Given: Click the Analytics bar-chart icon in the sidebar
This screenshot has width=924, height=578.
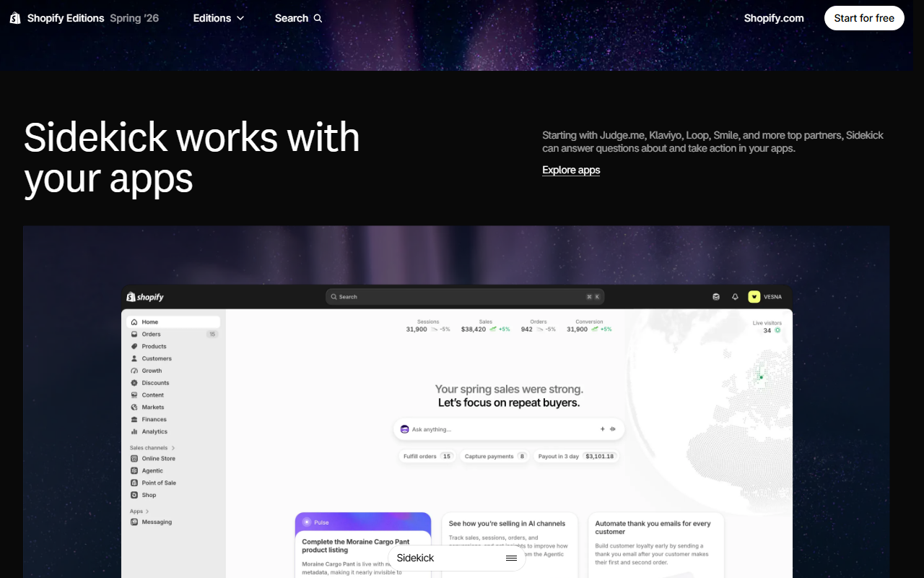Looking at the screenshot, I should coord(134,431).
